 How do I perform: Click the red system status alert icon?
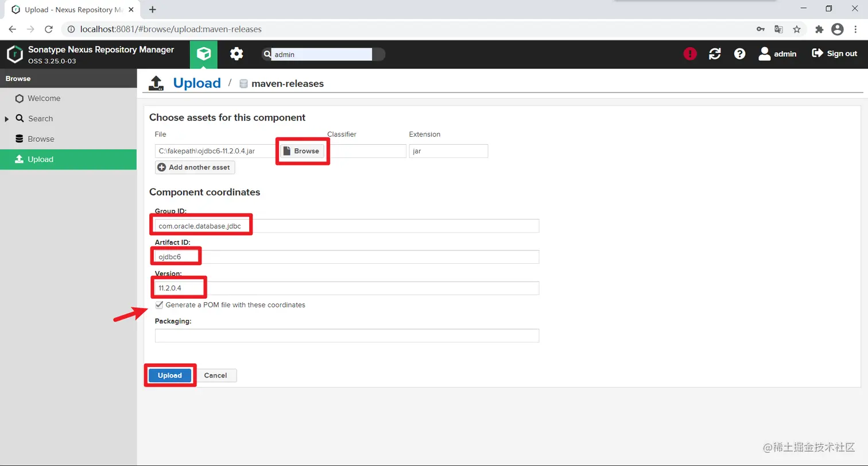tap(690, 54)
